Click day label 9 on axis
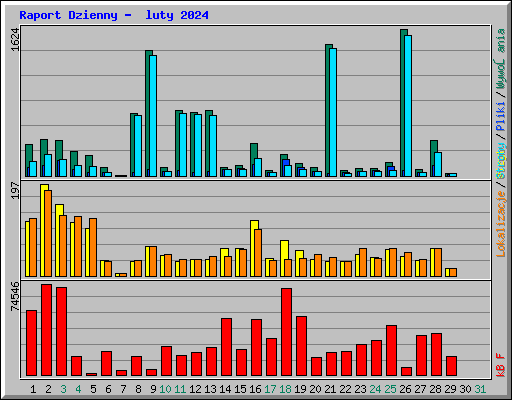The width and height of the screenshot is (512, 400). coord(153,389)
